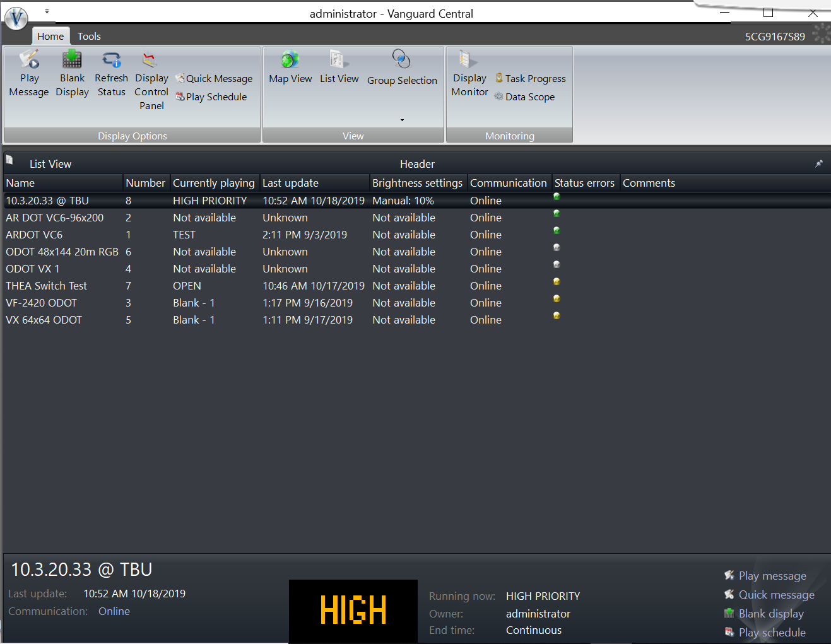831x644 pixels.
Task: Open the quick access toolbar dropdown arrow
Action: click(47, 11)
